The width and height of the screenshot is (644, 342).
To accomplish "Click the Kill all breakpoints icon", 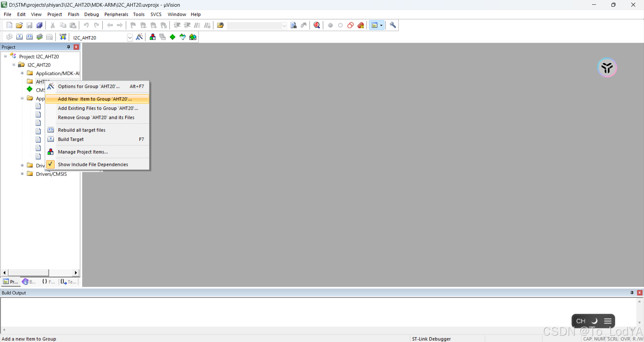I will [361, 25].
